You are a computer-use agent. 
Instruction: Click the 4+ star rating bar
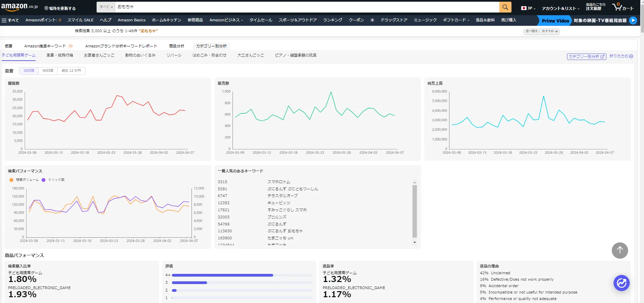pyautogui.click(x=242, y=275)
